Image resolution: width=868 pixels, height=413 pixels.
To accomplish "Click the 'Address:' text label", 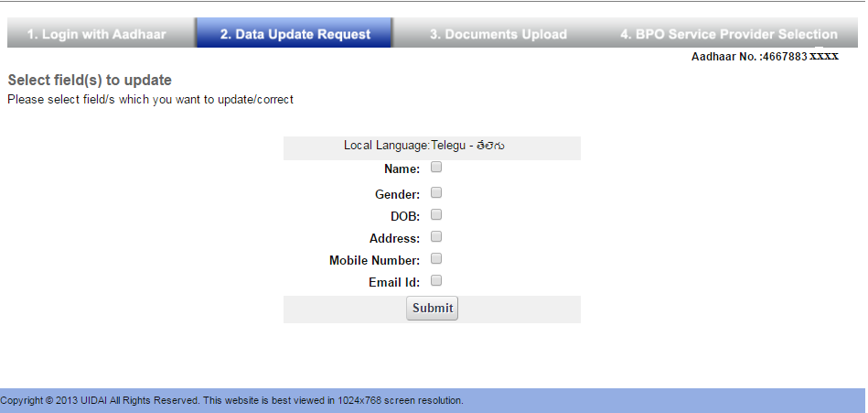I will [x=394, y=239].
